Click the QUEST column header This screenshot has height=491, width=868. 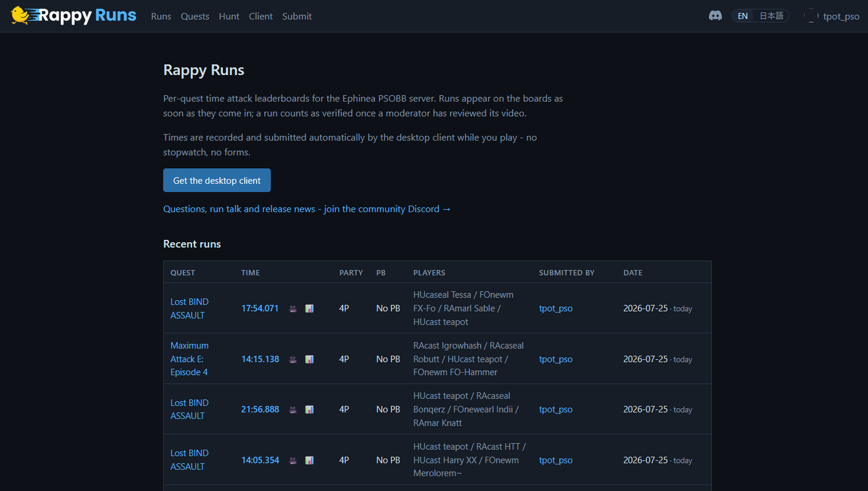coord(183,273)
